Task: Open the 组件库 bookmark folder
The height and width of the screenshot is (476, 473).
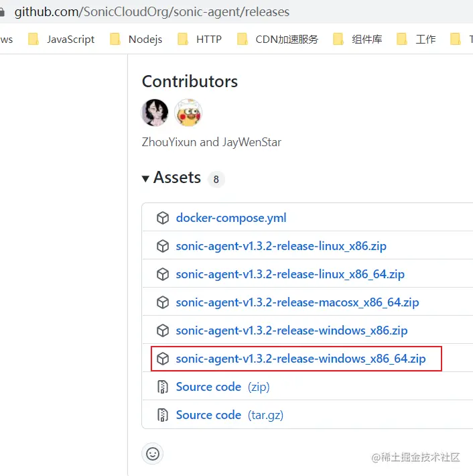Action: tap(357, 39)
